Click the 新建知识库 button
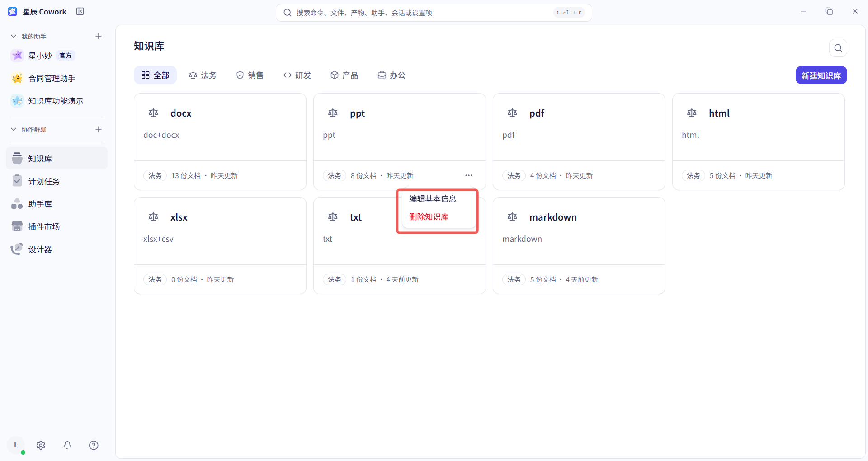This screenshot has height=461, width=868. click(821, 75)
